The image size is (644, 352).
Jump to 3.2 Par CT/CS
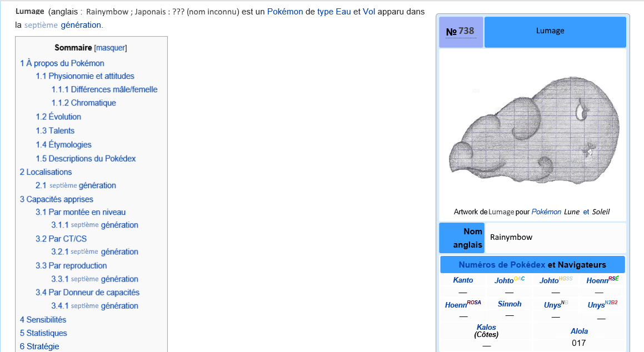coord(61,239)
